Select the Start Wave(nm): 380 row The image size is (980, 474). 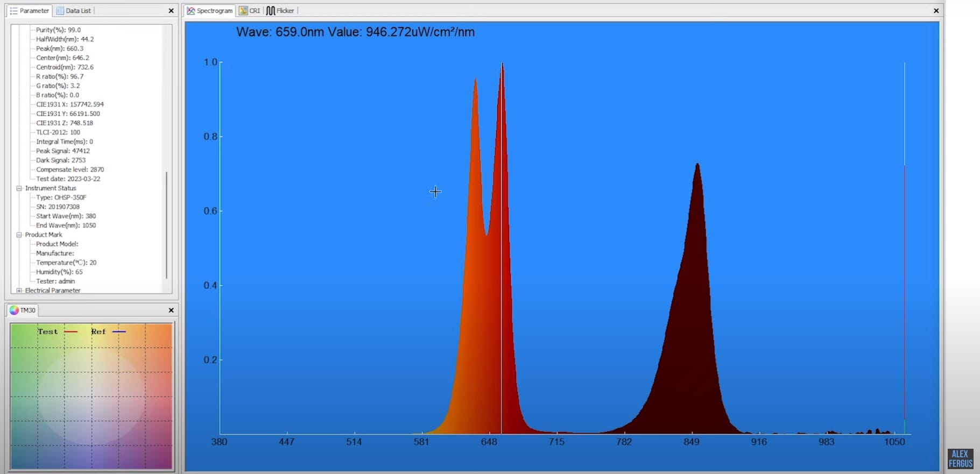pos(66,216)
